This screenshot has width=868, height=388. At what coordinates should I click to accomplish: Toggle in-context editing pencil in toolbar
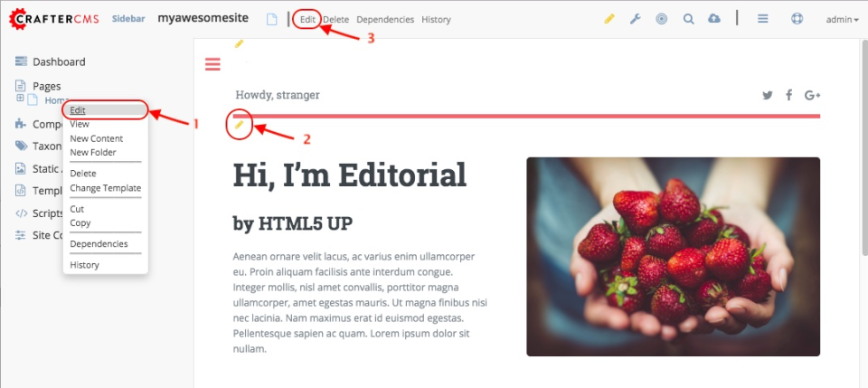(609, 19)
